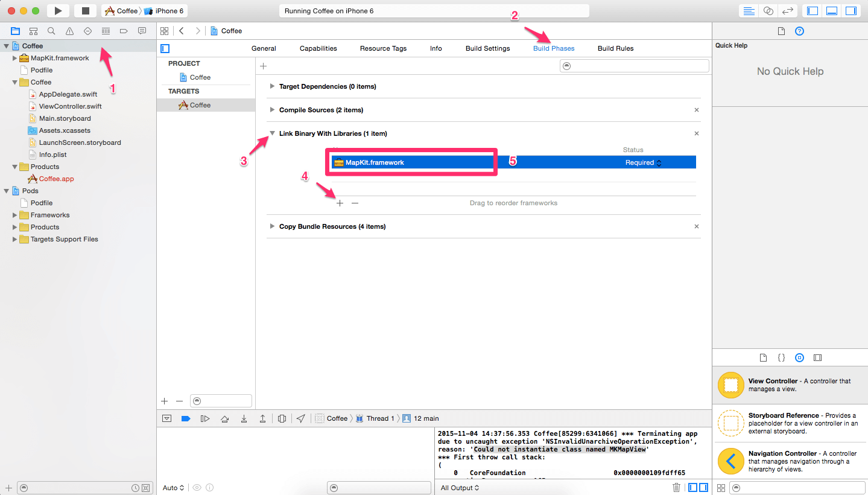
Task: Expand Compile Sources section
Action: (273, 110)
